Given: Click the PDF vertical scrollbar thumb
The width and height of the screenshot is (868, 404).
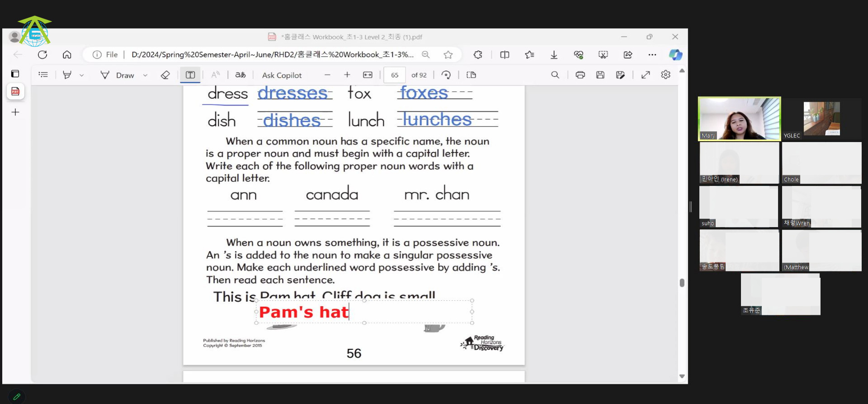Looking at the screenshot, I should coord(682,283).
